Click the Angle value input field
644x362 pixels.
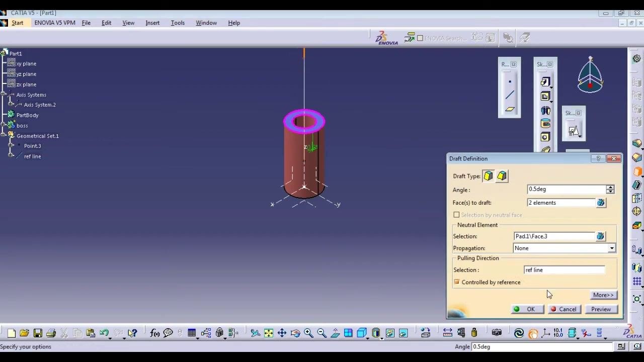567,190
